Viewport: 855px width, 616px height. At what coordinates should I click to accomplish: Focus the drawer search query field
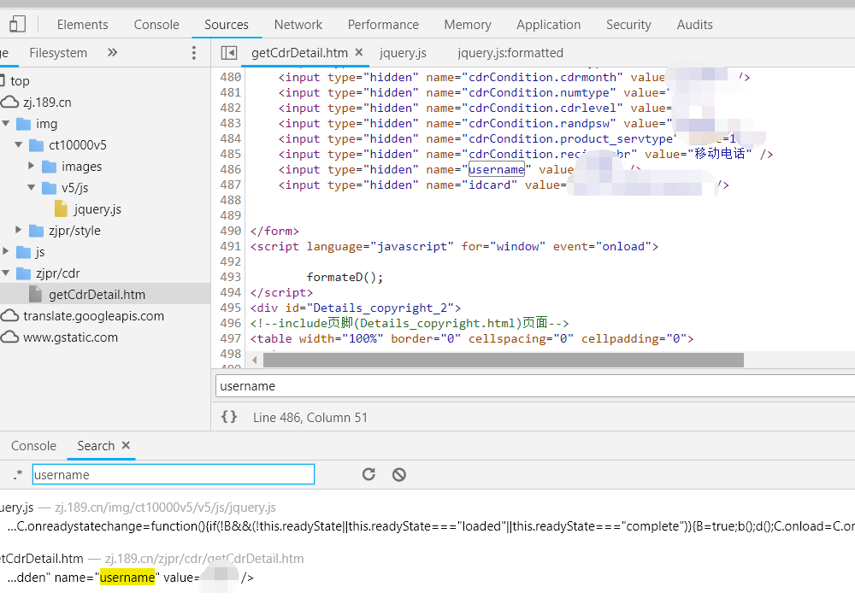tap(174, 474)
